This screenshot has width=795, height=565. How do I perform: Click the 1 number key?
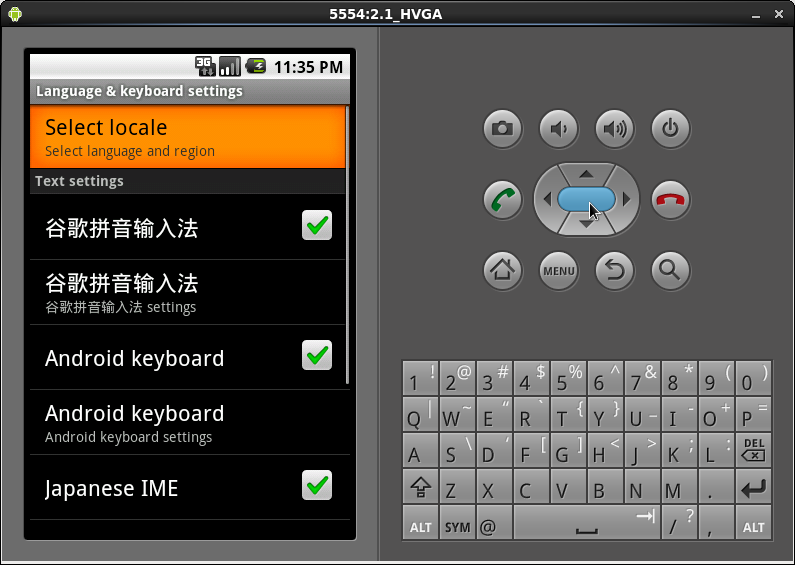[x=420, y=378]
